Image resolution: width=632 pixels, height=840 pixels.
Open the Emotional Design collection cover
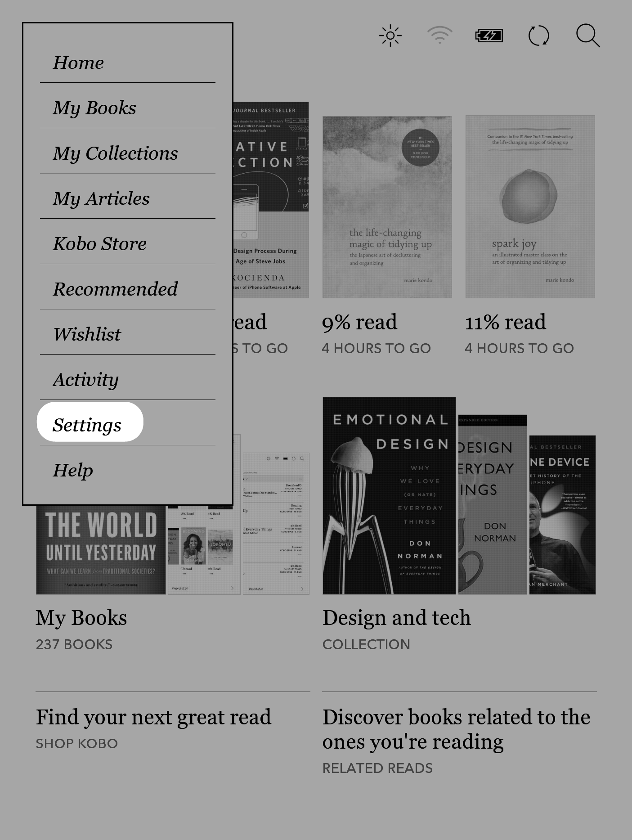(x=389, y=496)
